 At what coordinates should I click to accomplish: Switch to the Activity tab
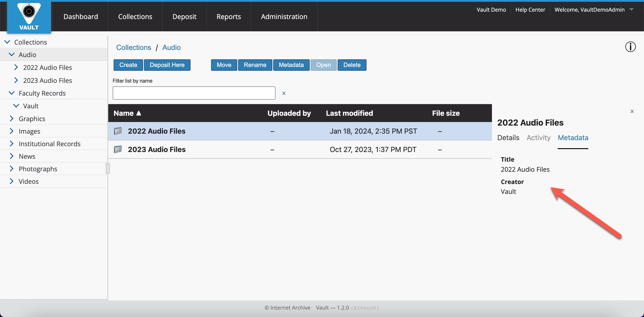pyautogui.click(x=538, y=138)
